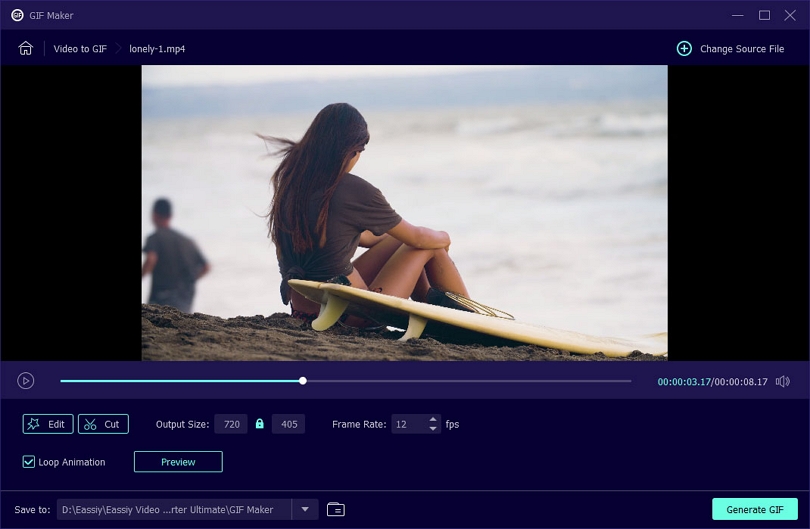The image size is (810, 529).
Task: Click the playback seek slider handle
Action: tap(303, 381)
